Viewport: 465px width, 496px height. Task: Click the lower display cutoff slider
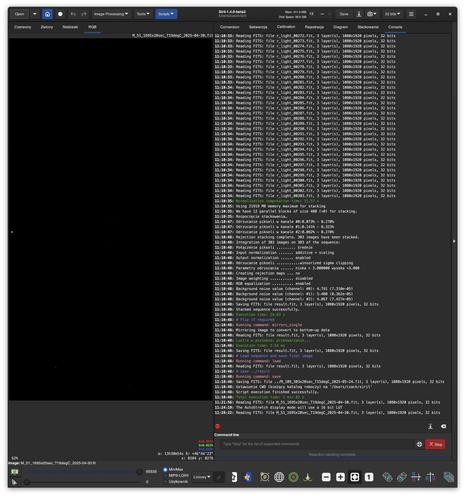coord(83,482)
